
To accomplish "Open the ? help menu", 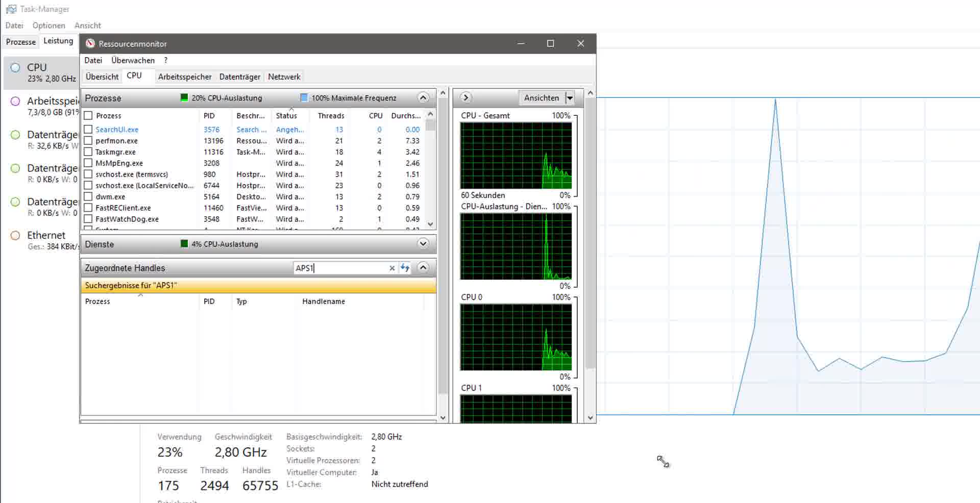I will pos(165,60).
